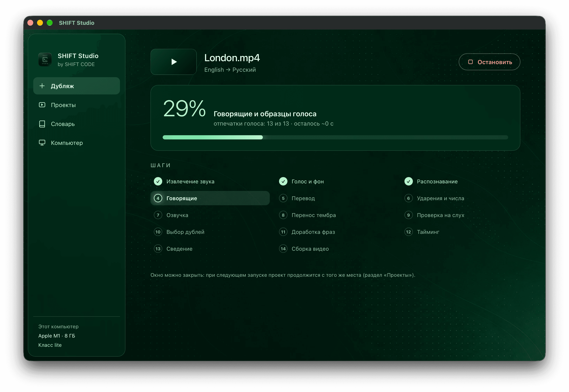This screenshot has height=392, width=569.
Task: Click the step 4 circle icon
Action: pos(158,198)
